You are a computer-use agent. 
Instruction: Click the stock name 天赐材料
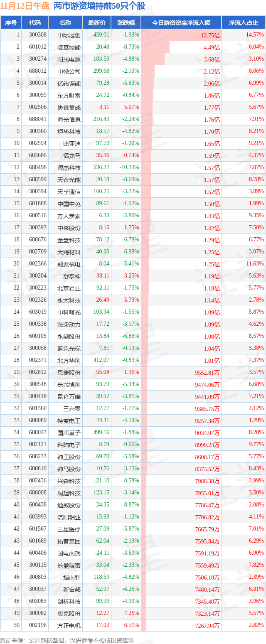69,252
